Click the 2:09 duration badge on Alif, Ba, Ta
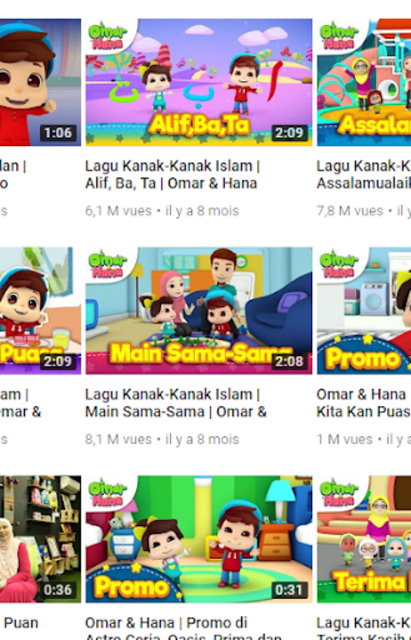The width and height of the screenshot is (411, 640). 289,133
